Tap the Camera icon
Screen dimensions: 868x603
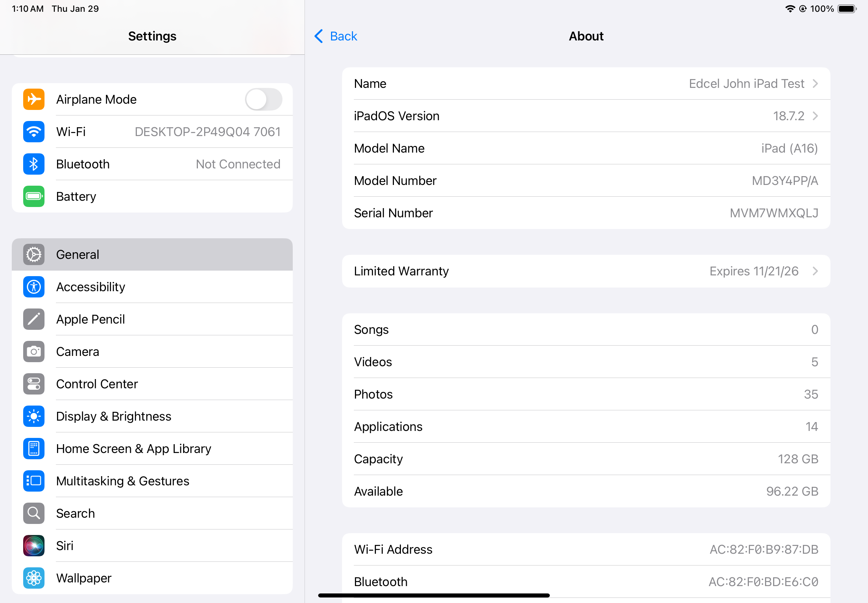(33, 352)
